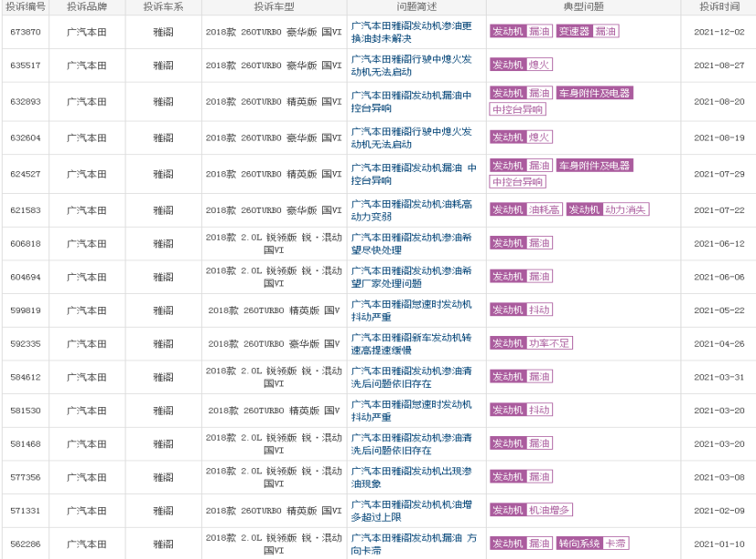Click the 投诉时间 column header
This screenshot has height=559, width=756.
click(x=720, y=6)
